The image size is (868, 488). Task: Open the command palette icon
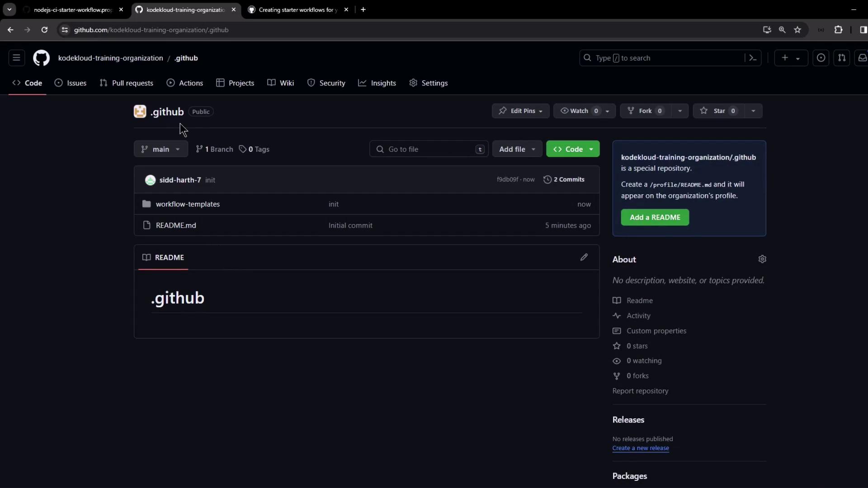[753, 58]
